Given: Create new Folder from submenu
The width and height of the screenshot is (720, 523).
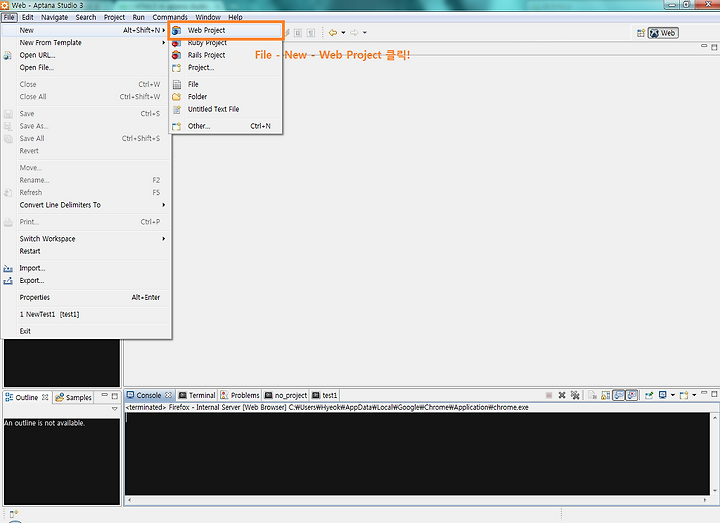Looking at the screenshot, I should coord(225,97).
